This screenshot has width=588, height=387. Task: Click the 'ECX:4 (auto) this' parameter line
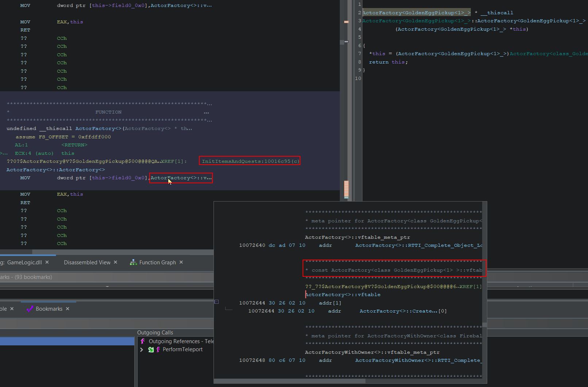[45, 153]
